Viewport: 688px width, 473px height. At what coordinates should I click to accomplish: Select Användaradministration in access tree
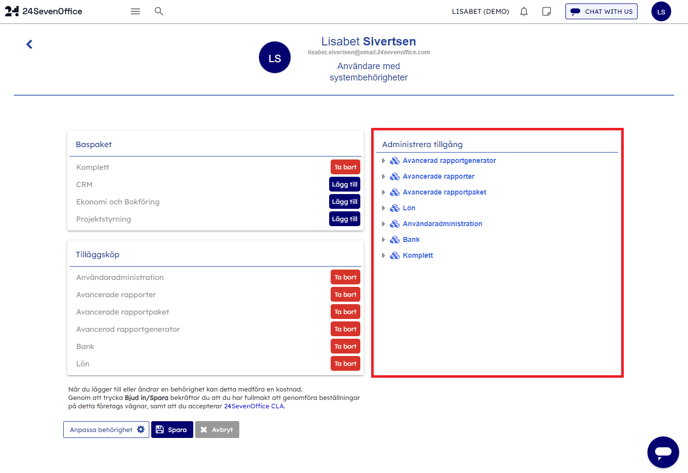(442, 224)
